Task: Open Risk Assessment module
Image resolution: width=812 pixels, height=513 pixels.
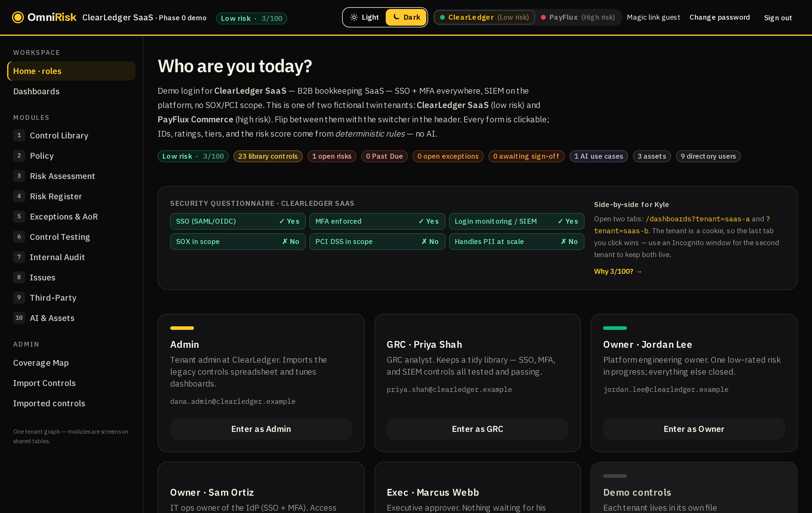Action: pos(71,176)
